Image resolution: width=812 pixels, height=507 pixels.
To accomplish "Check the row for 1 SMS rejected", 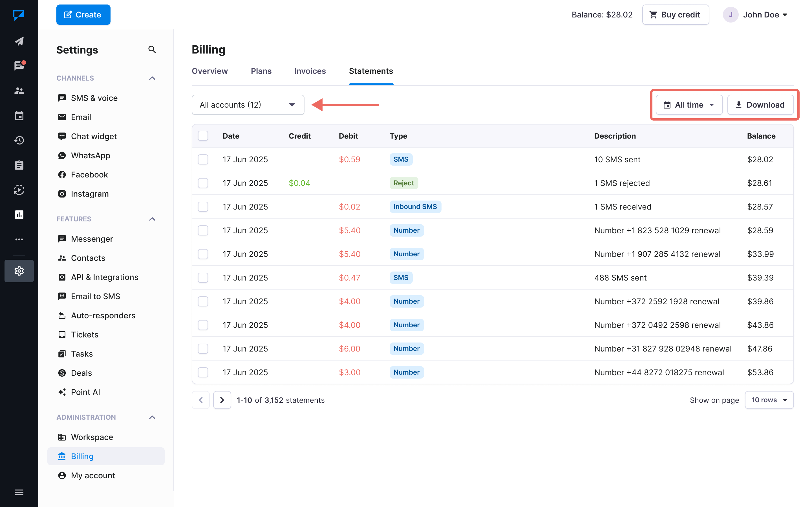I will tap(203, 183).
